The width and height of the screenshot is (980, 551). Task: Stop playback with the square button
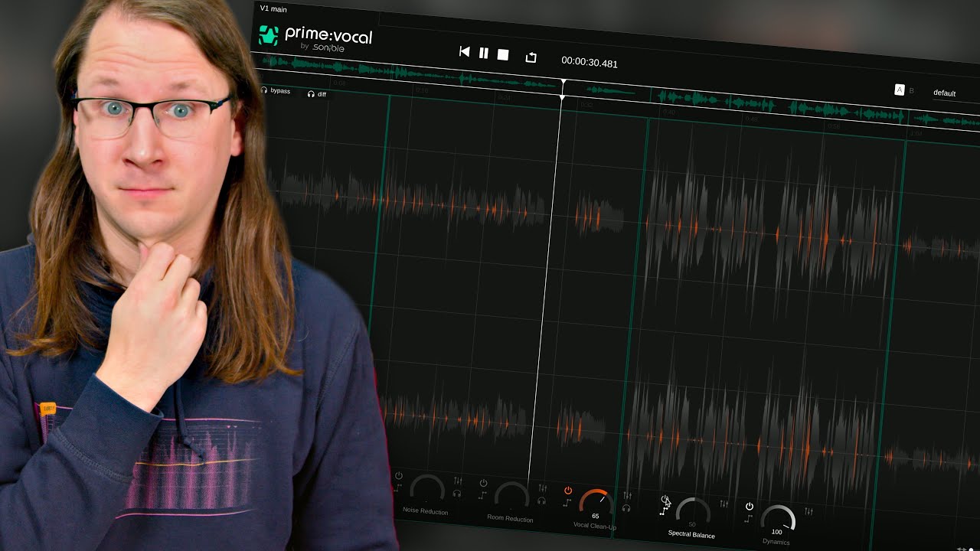pyautogui.click(x=503, y=54)
